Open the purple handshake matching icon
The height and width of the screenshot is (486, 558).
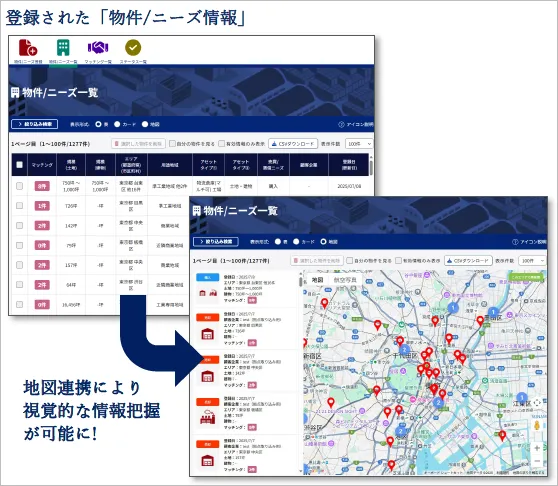tap(98, 47)
